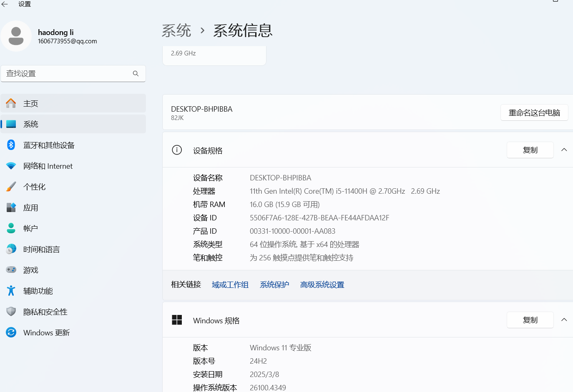
Task: Open Bluetooth and other devices settings
Action: pos(50,145)
